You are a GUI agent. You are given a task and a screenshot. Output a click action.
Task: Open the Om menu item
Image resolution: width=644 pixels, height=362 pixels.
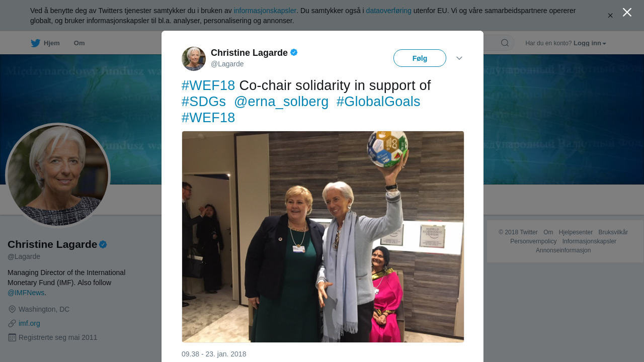79,43
